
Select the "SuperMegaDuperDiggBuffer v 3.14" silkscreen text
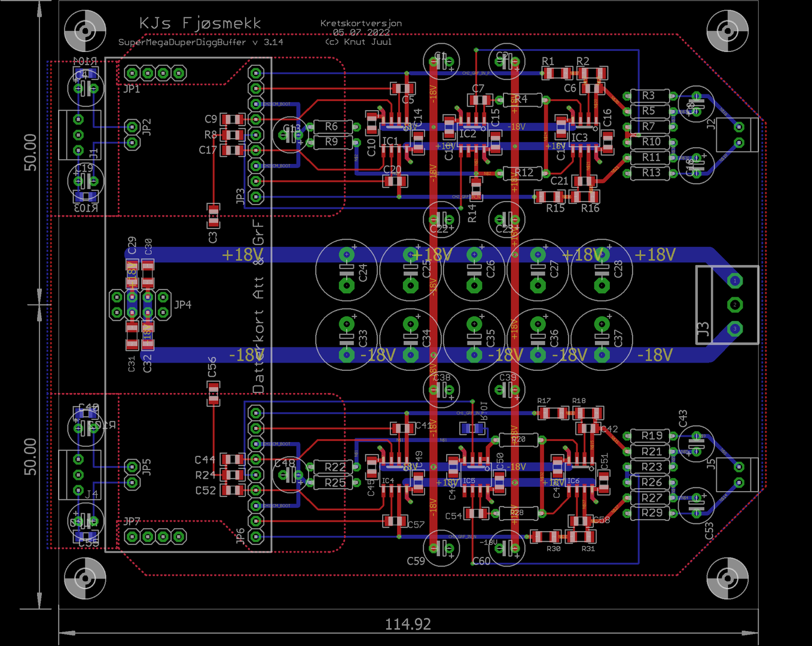coord(200,42)
